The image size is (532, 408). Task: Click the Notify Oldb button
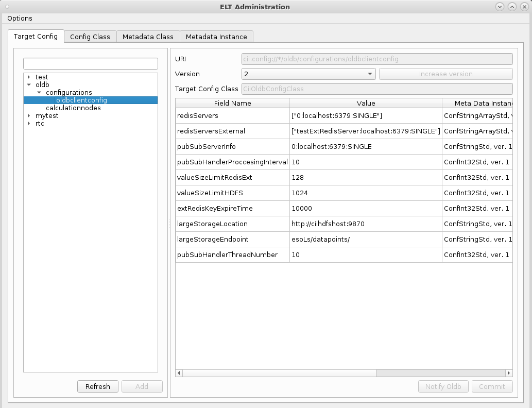[443, 386]
